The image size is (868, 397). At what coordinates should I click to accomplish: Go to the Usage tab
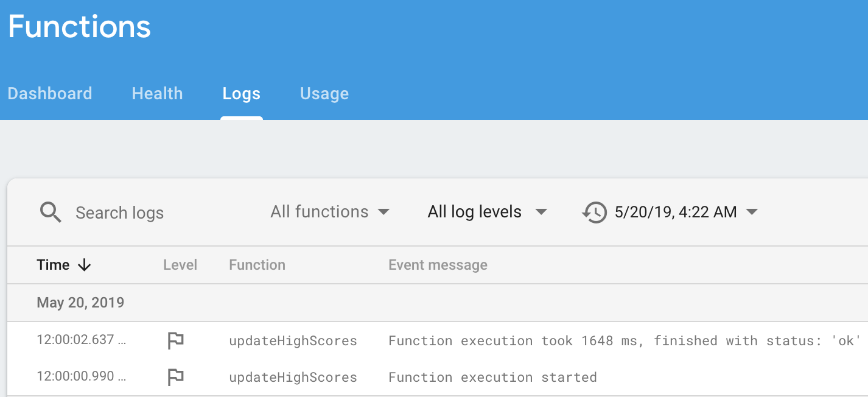tap(324, 94)
